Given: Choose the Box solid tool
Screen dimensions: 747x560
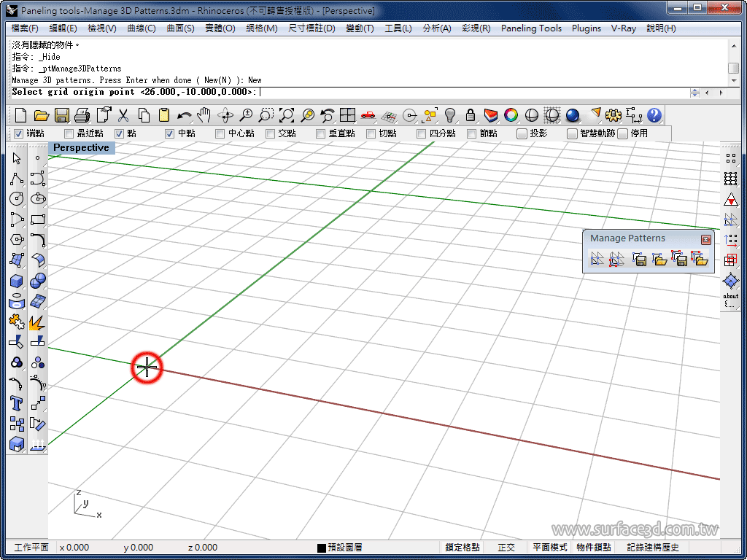Looking at the screenshot, I should click(x=17, y=281).
